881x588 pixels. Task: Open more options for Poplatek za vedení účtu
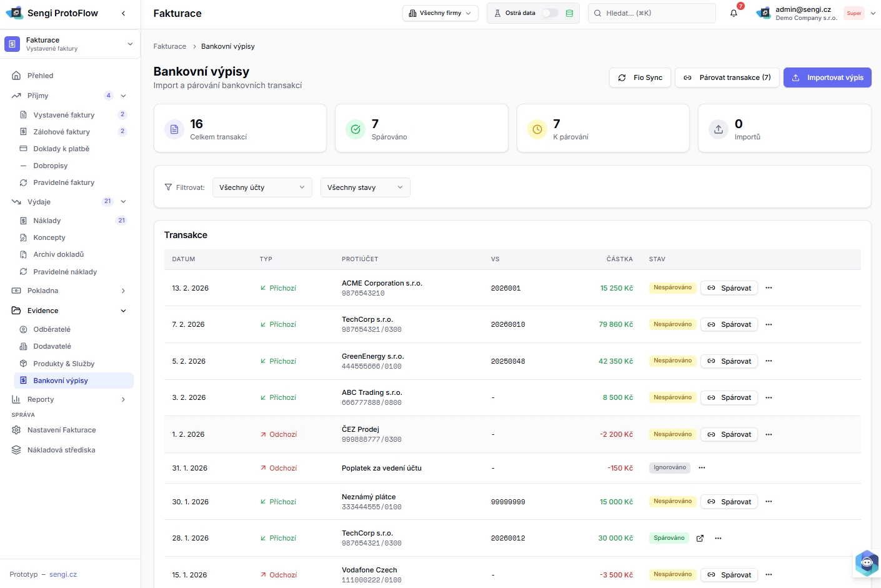tap(702, 468)
